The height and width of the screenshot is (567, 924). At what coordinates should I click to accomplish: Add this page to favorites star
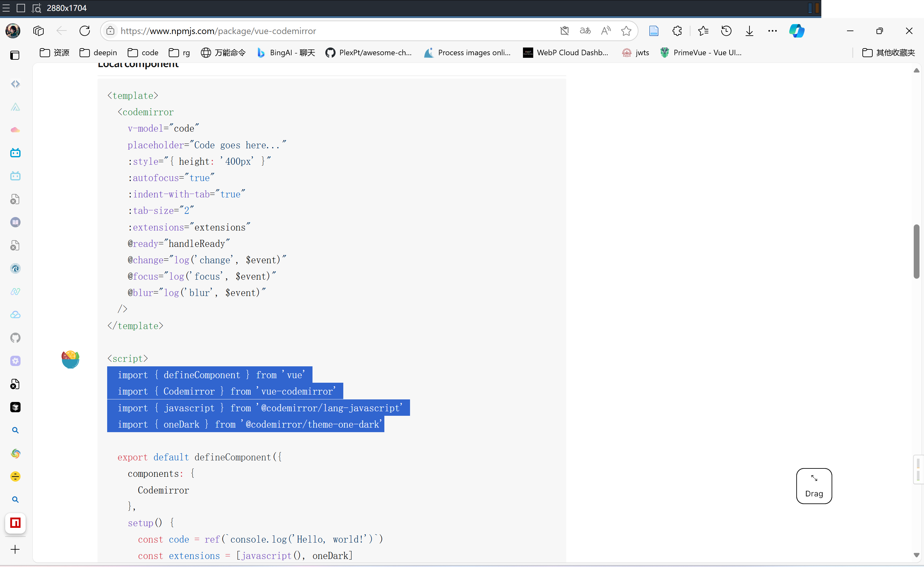626,31
